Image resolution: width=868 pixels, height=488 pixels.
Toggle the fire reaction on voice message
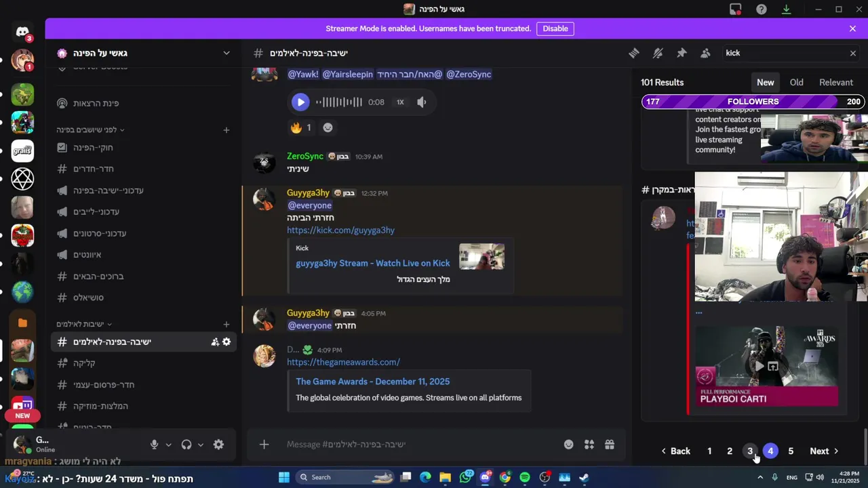point(302,127)
